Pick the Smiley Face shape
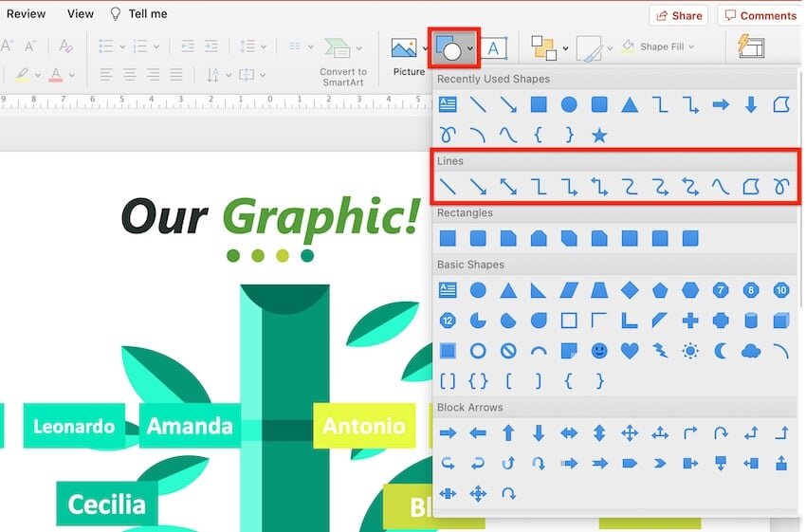806x532 pixels. (599, 351)
